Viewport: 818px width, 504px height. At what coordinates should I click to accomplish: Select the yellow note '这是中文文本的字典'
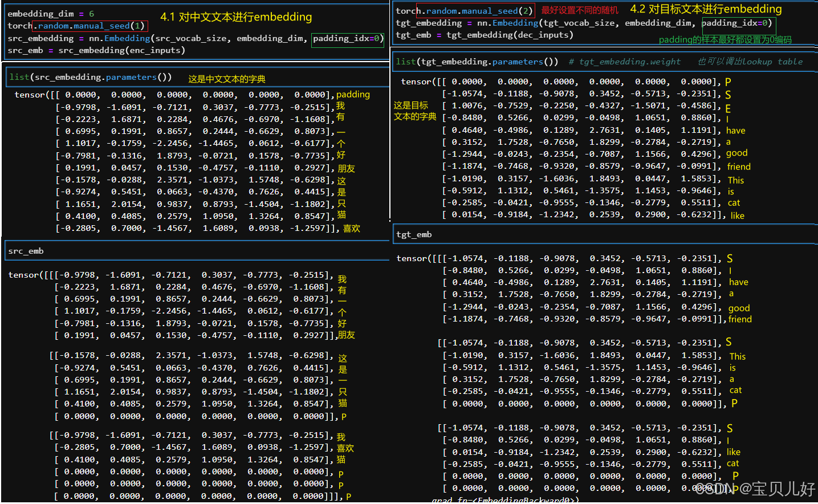227,79
